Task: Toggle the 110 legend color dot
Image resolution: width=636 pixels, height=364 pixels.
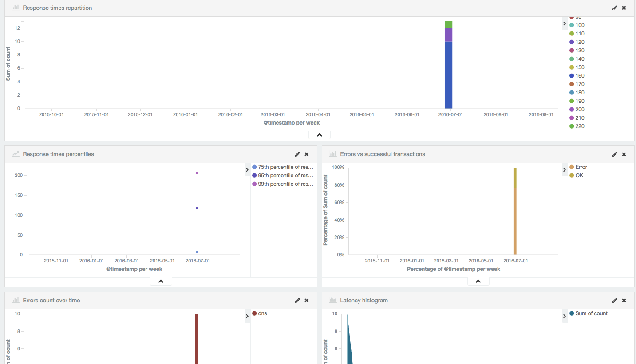Action: (572, 34)
